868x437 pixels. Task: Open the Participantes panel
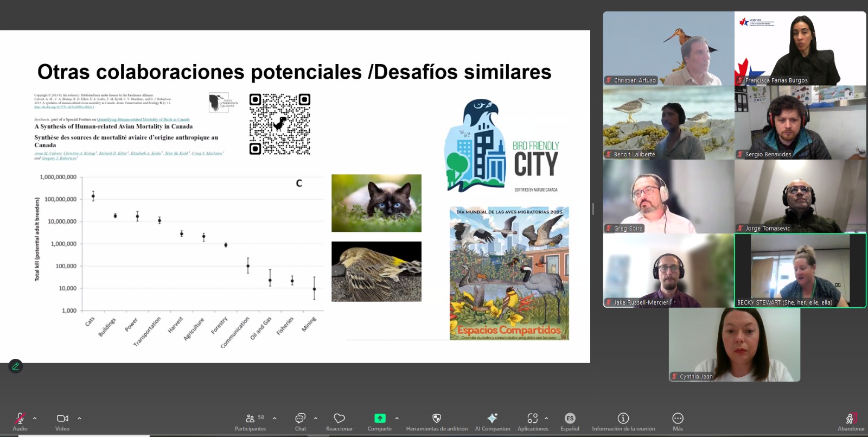[251, 421]
